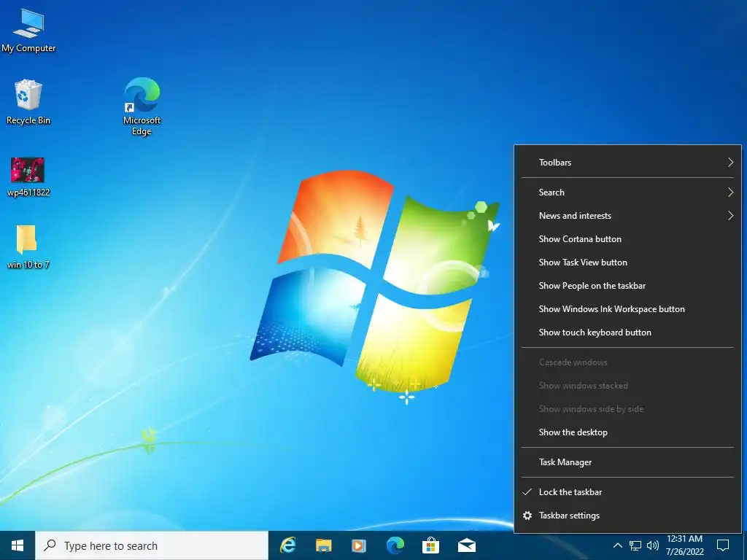Click the search magnifier icon in taskbar
The width and height of the screenshot is (747, 560).
(50, 545)
